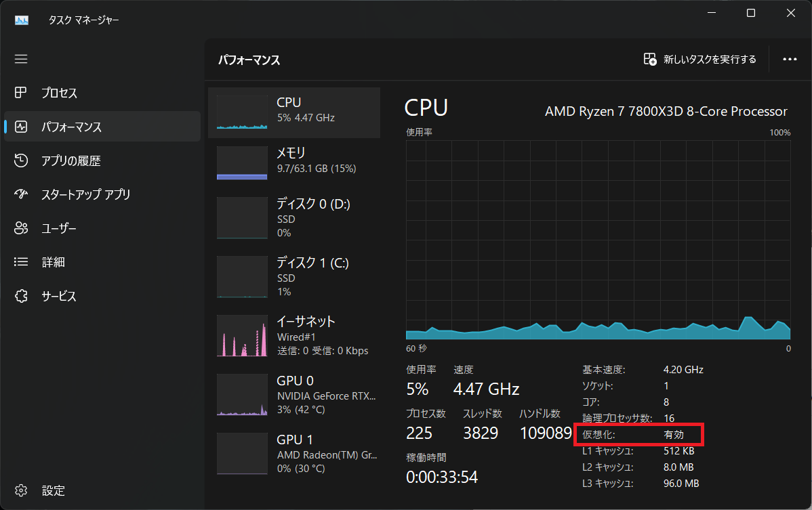Select GPU 0 graph thumbnail

[x=242, y=395]
